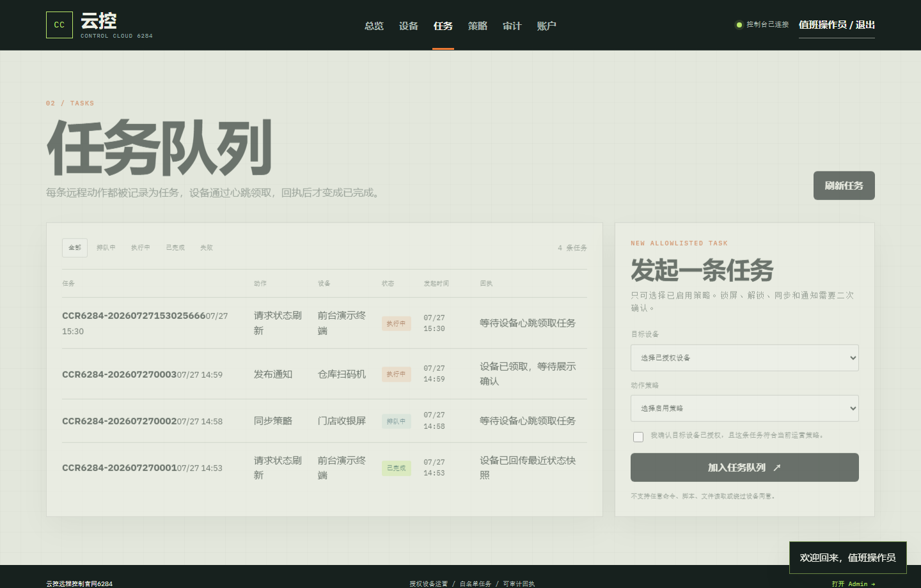The image size is (921, 588).
Task: Open the 策略 navigation tab
Action: pyautogui.click(x=478, y=26)
